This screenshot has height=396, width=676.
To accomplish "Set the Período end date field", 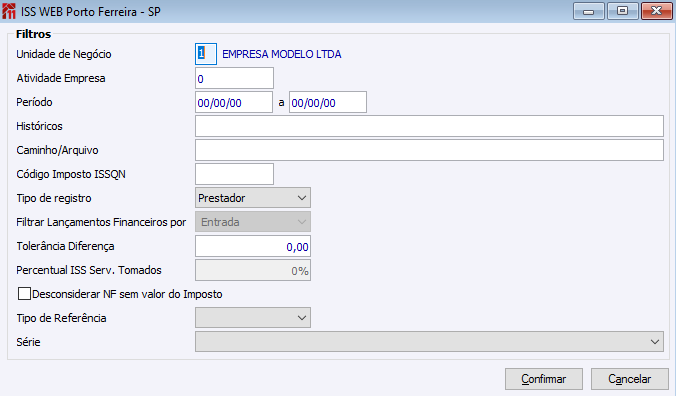I will [328, 102].
